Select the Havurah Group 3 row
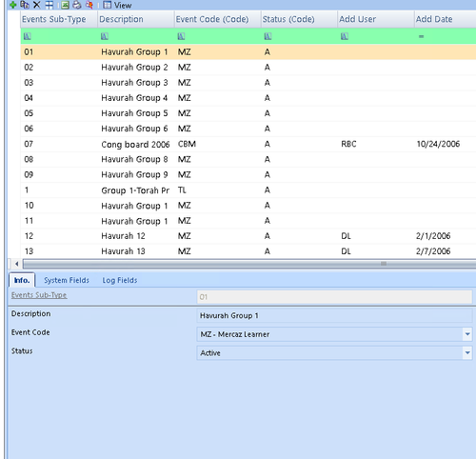 coord(248,83)
